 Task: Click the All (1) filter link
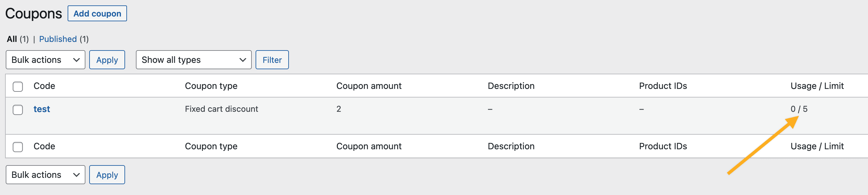[12, 39]
